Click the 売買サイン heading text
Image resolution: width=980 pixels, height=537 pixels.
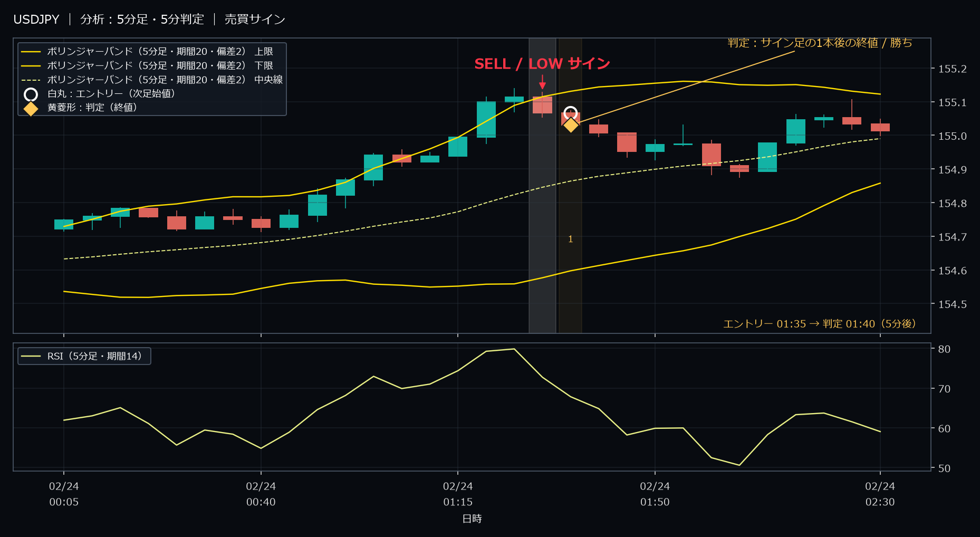click(x=255, y=20)
